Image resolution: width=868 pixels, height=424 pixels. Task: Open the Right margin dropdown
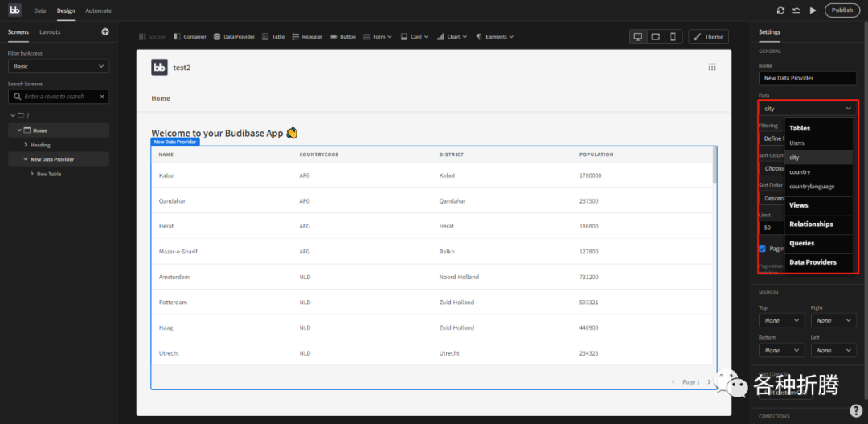833,320
